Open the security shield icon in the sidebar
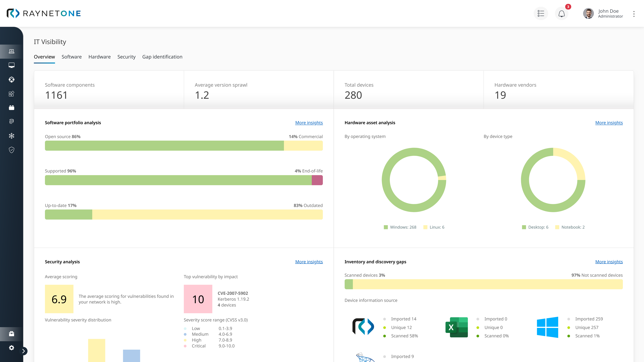Viewport: 644px width, 362px height. coord(11,150)
